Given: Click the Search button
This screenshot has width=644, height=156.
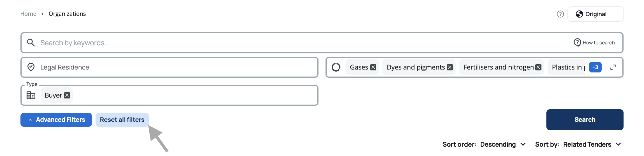Looking at the screenshot, I should click(x=585, y=120).
